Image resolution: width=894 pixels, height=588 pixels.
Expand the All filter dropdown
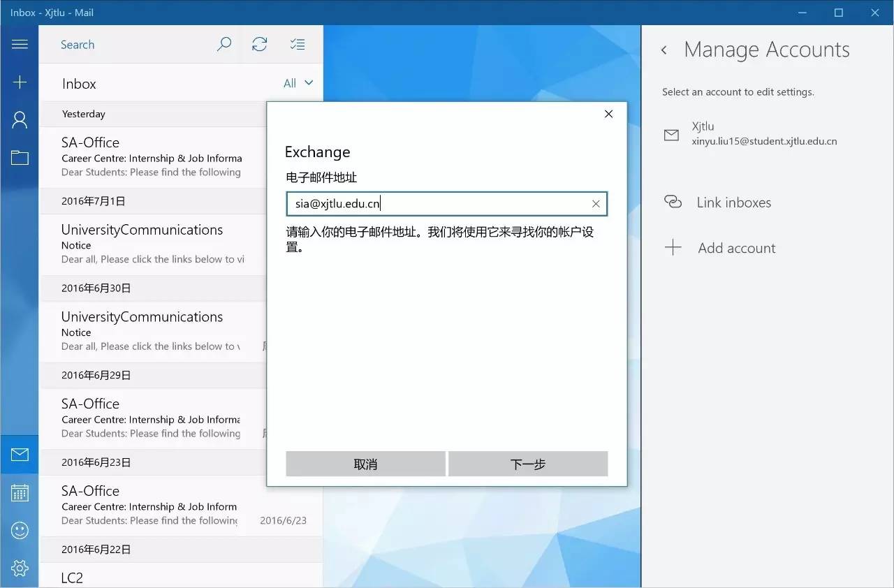pyautogui.click(x=298, y=83)
